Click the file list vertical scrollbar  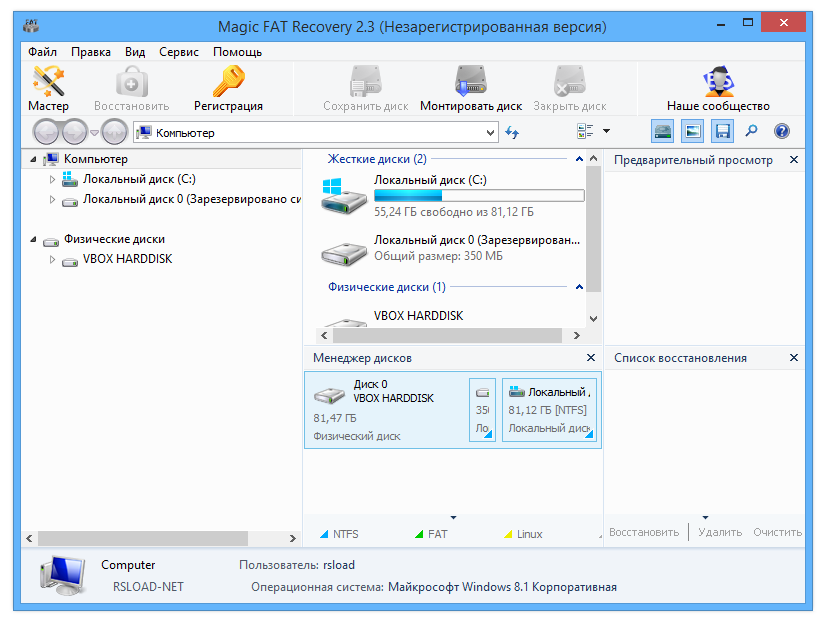click(594, 229)
